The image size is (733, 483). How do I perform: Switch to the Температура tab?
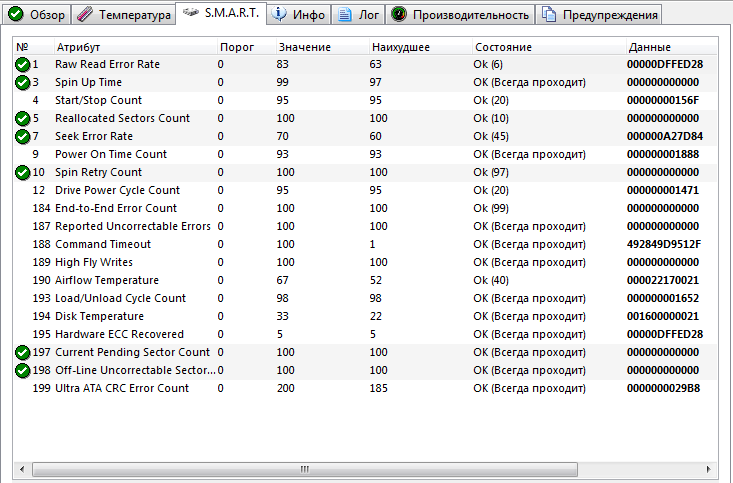tap(124, 14)
